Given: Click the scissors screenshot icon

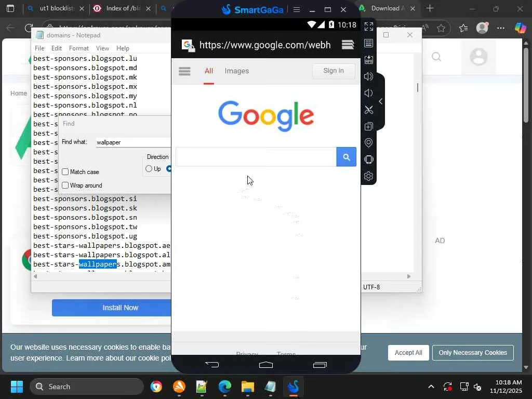Looking at the screenshot, I should click(368, 110).
